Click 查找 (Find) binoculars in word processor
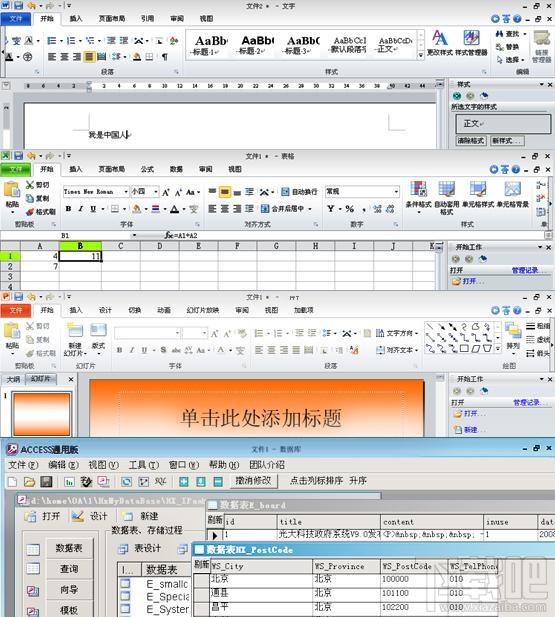 pyautogui.click(x=509, y=34)
